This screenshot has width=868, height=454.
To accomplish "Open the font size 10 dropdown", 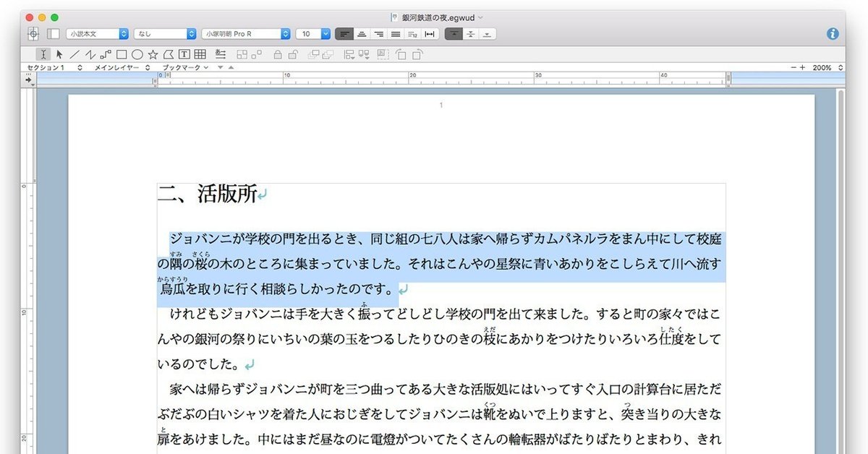I will (x=313, y=34).
